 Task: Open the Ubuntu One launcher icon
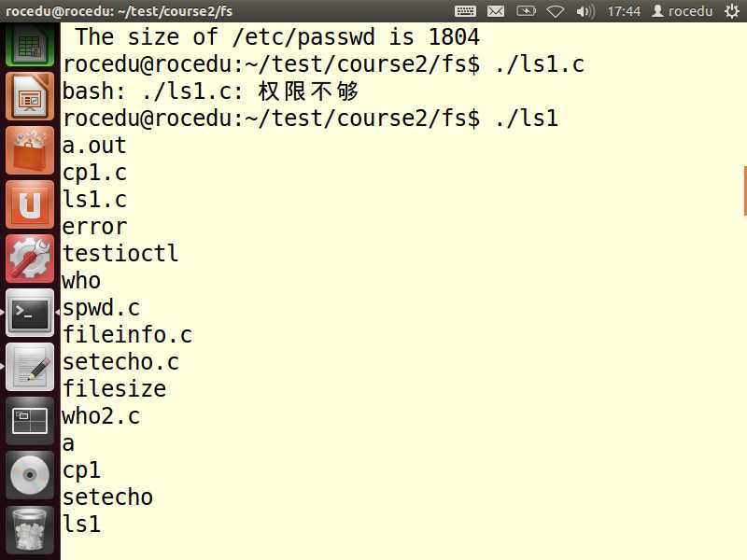coord(30,204)
